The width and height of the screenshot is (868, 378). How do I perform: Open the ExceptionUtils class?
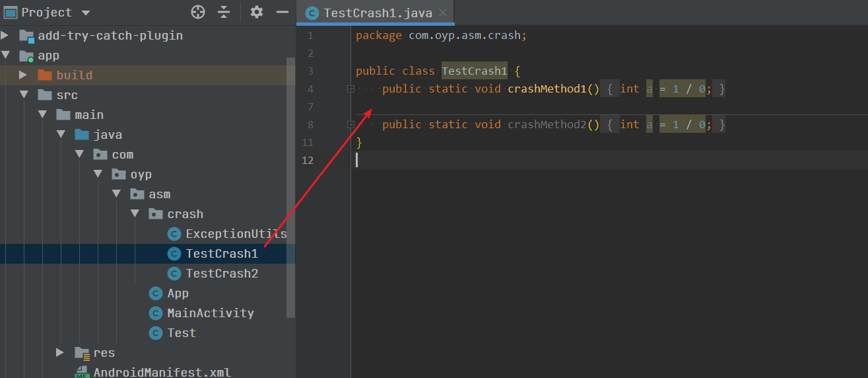(236, 234)
